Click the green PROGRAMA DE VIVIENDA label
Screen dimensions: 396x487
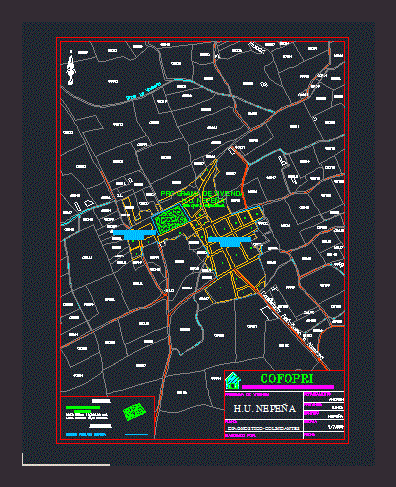202,194
